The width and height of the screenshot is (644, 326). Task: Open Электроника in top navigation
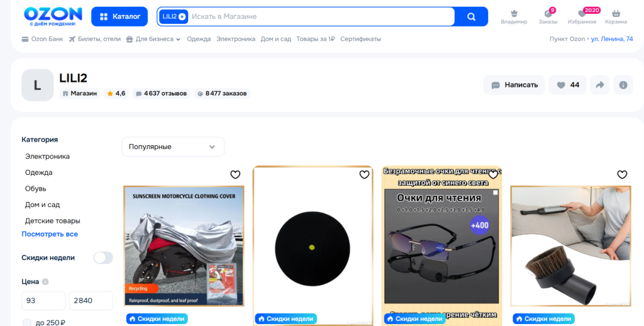coord(236,39)
